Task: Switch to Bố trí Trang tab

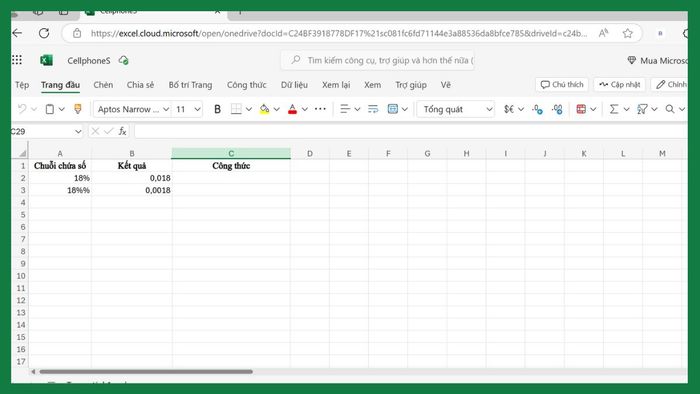Action: point(190,85)
